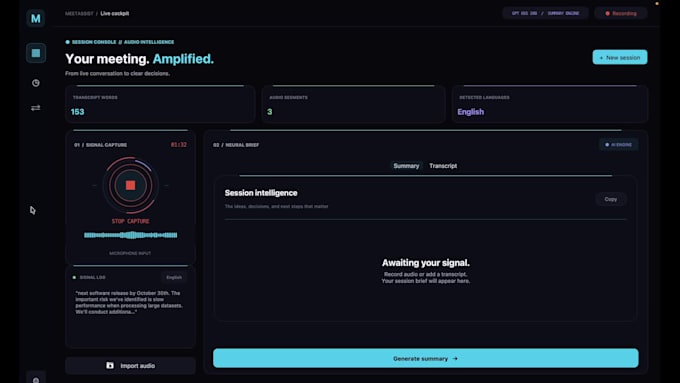Click the Awaiting your signal heading
Screen dimensions: 680x383
point(425,262)
